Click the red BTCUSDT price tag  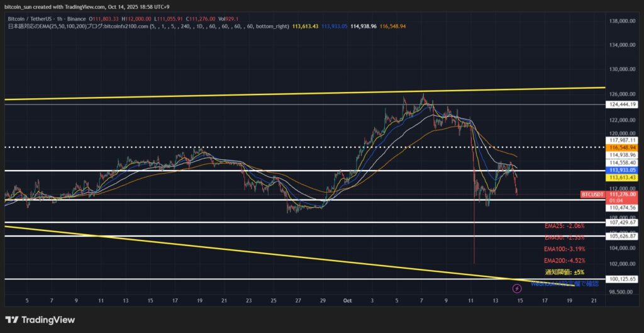click(592, 195)
